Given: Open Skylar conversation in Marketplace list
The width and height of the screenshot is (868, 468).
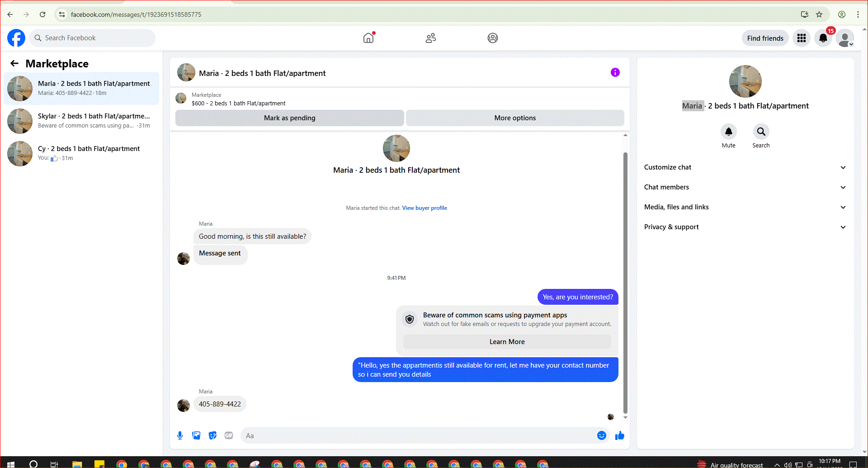Looking at the screenshot, I should coord(81,121).
